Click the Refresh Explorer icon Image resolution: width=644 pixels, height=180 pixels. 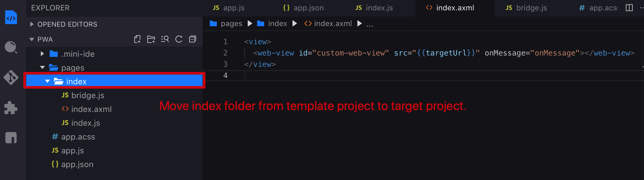coord(179,39)
